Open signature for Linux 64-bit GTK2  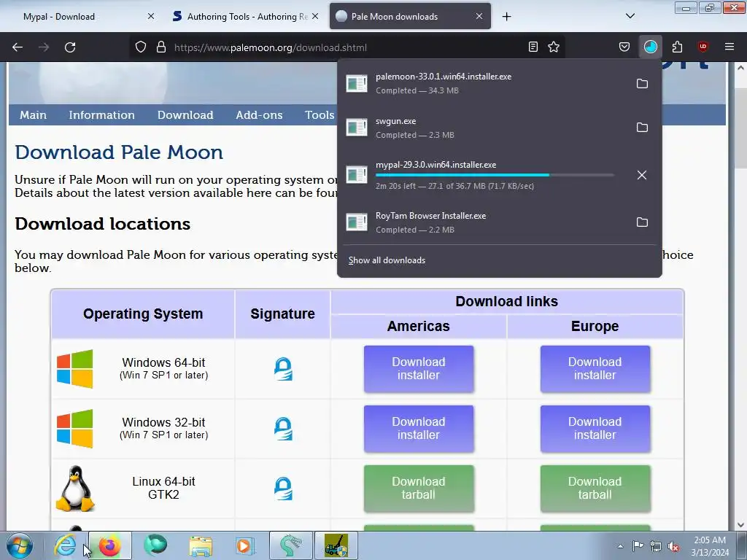click(283, 489)
